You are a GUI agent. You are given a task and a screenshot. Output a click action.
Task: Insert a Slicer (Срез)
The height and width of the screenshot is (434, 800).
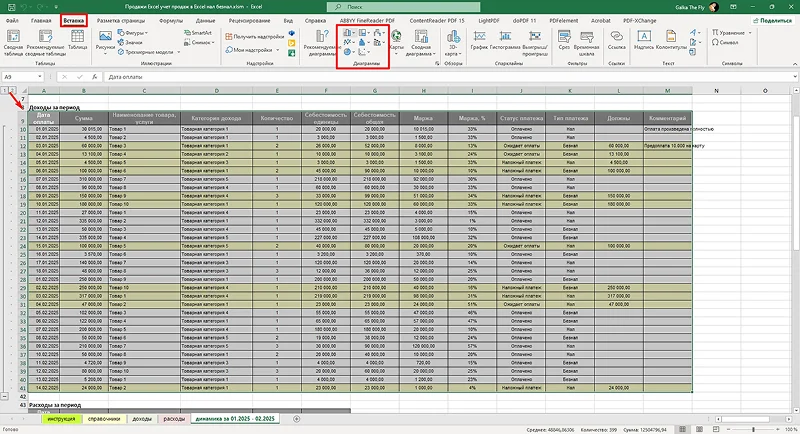click(564, 40)
